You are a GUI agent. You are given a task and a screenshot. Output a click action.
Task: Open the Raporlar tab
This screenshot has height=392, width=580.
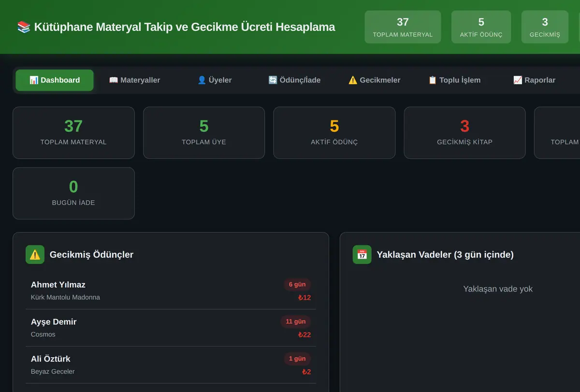point(534,80)
